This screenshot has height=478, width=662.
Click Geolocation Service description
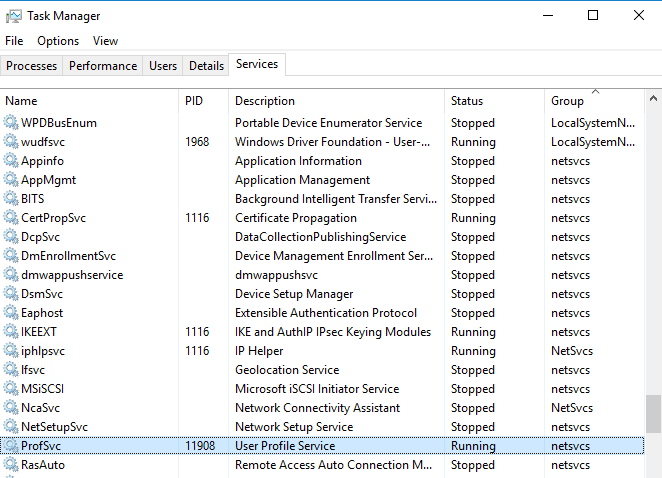[x=287, y=370]
